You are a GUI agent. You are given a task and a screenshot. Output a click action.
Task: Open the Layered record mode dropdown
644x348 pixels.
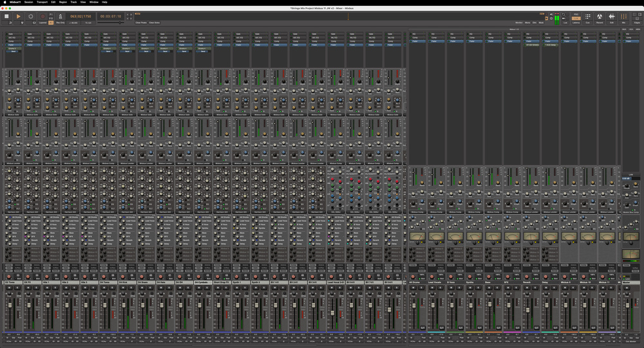(x=43, y=23)
